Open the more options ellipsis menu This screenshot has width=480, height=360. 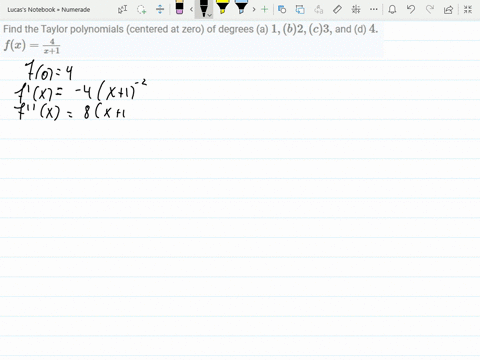(374, 9)
